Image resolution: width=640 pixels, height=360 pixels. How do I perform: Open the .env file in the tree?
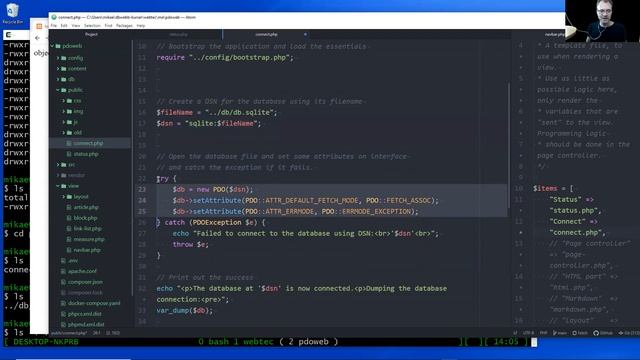click(x=73, y=260)
